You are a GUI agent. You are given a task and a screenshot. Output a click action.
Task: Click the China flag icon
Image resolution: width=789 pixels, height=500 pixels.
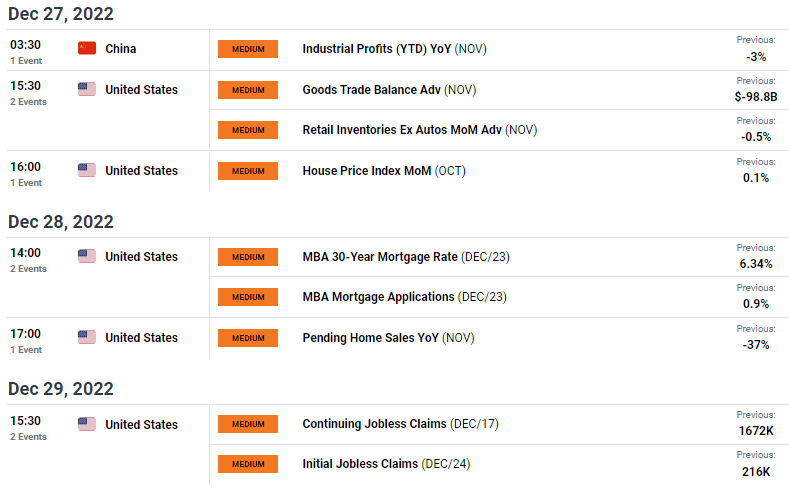coord(87,48)
